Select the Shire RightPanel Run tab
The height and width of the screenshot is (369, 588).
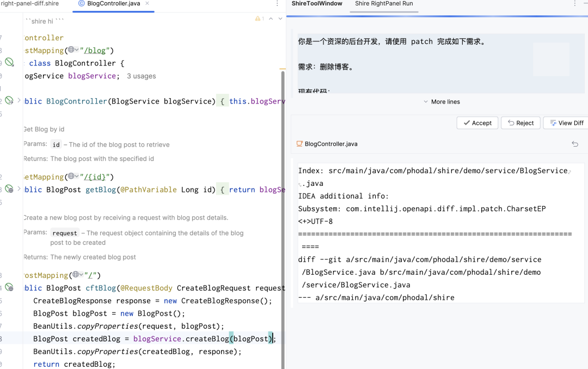pos(384,3)
